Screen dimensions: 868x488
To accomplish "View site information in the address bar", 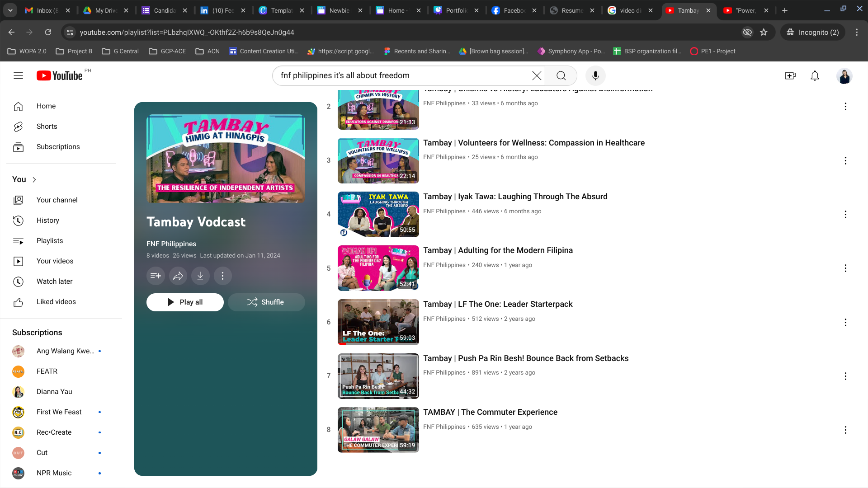I will point(70,32).
